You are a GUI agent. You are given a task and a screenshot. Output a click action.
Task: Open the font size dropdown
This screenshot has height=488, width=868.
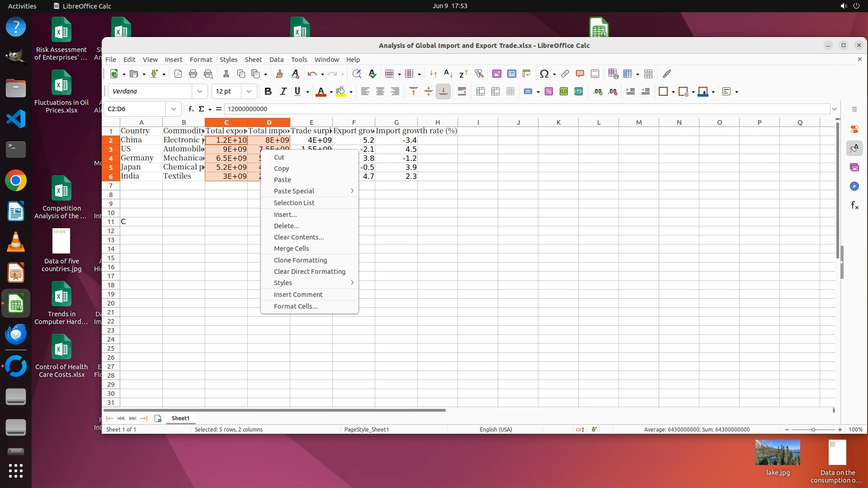249,92
